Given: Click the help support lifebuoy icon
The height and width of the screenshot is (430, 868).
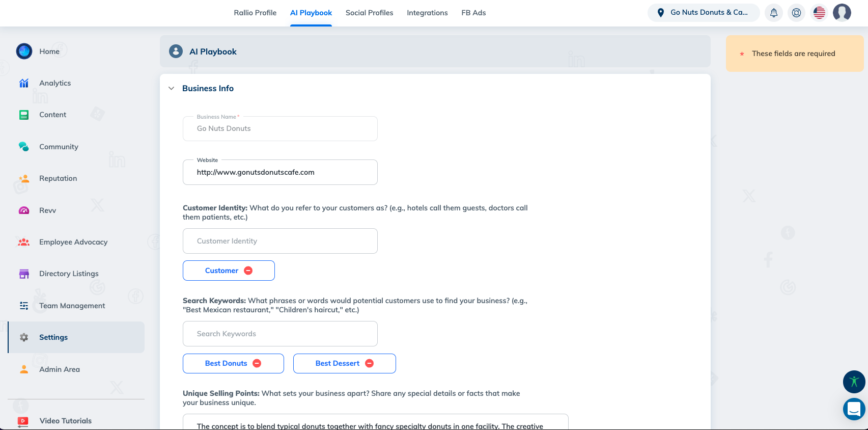Looking at the screenshot, I should [796, 13].
